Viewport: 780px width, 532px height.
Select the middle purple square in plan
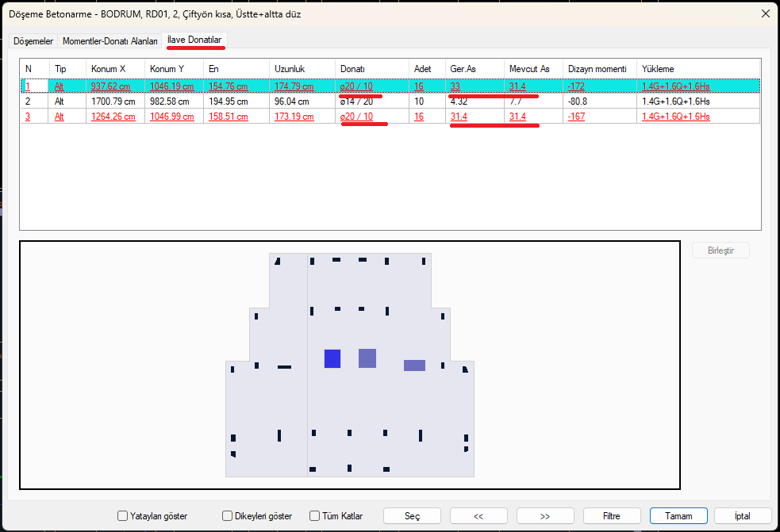(367, 358)
